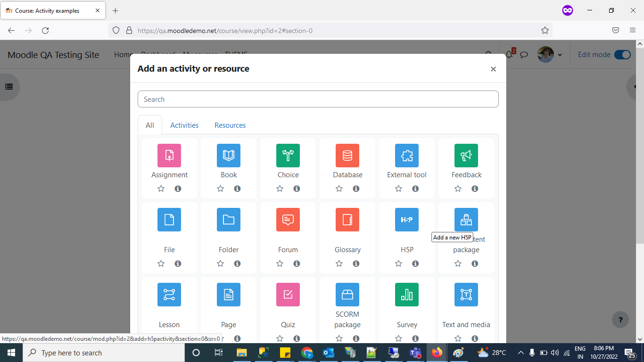Toggle Edit mode switch
644x362 pixels.
pyautogui.click(x=623, y=55)
